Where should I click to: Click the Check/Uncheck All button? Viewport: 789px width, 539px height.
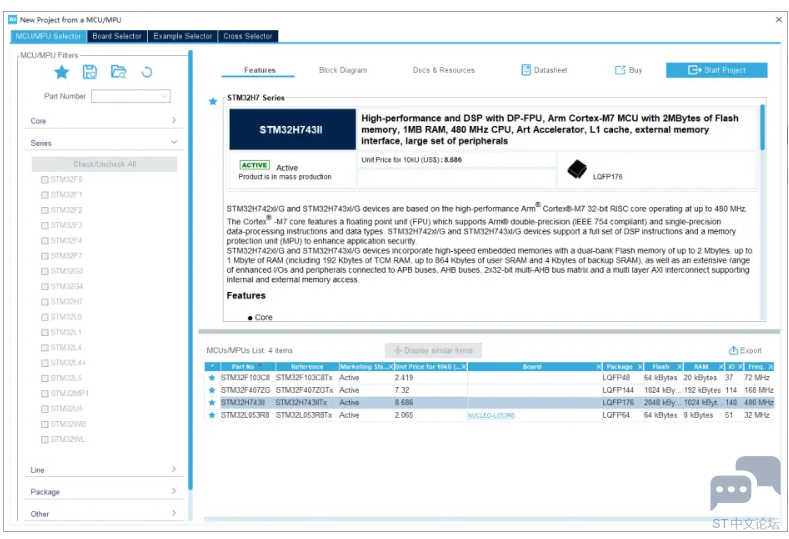[104, 164]
